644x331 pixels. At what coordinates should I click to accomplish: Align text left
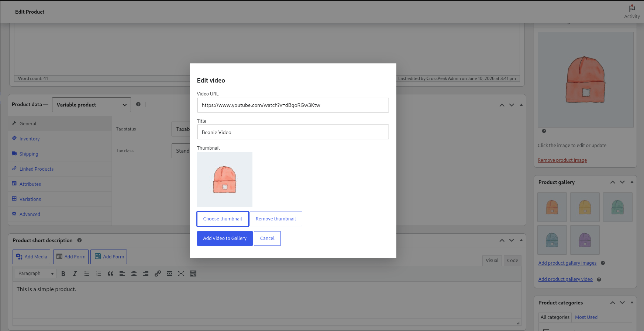tap(122, 273)
